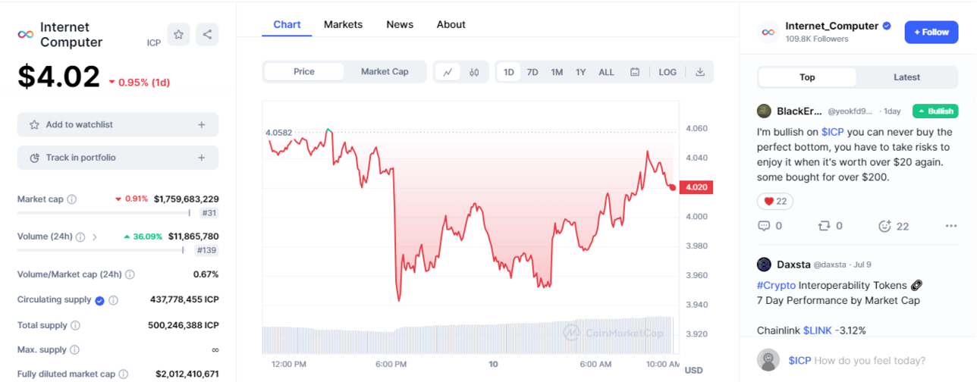Add Internet Computer to watchlist
The height and width of the screenshot is (382, 980).
[118, 125]
